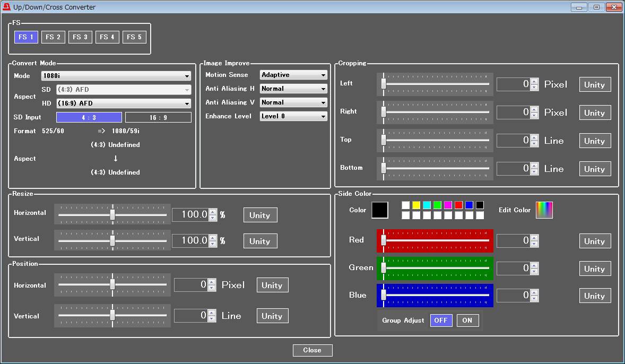
Task: Click the Red side color slider handle
Action: 384,240
